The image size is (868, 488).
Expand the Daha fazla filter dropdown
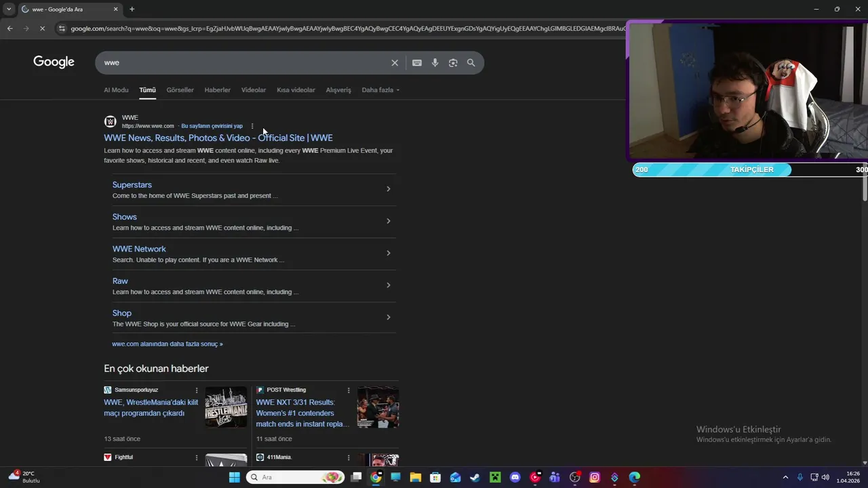(380, 89)
